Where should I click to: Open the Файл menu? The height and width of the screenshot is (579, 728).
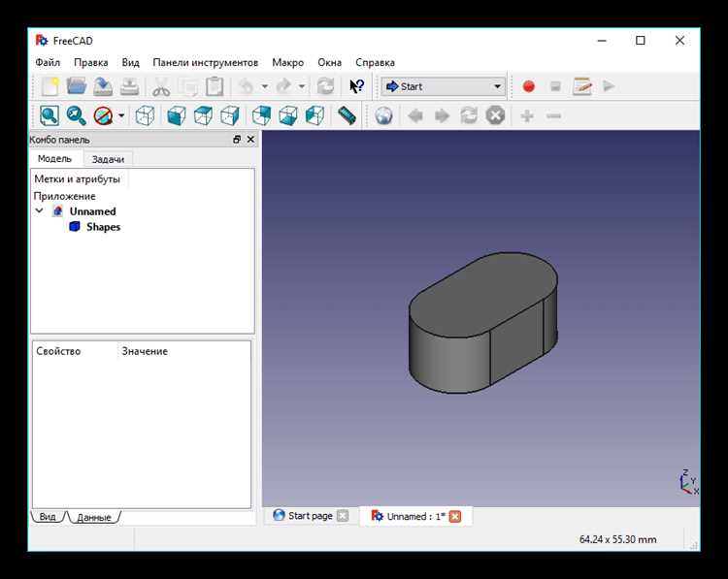coord(48,63)
